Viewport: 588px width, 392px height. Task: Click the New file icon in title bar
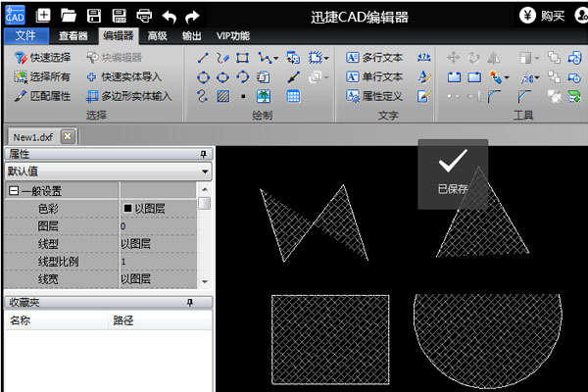tap(43, 16)
